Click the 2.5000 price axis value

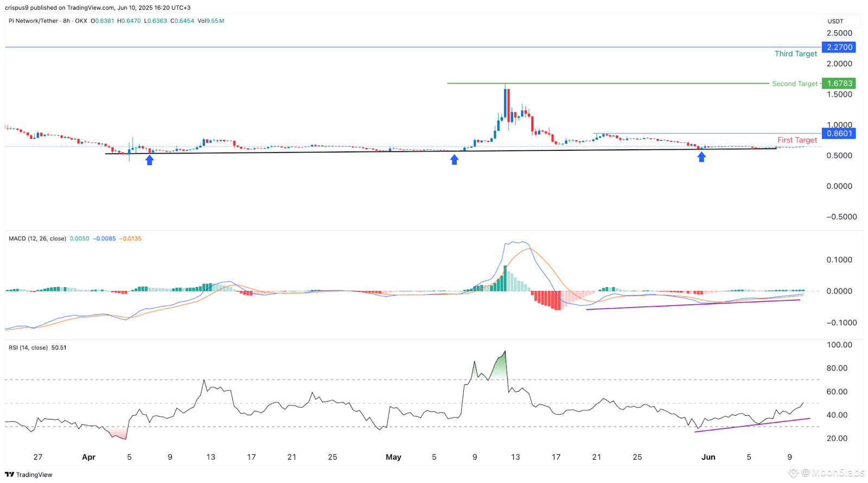839,33
